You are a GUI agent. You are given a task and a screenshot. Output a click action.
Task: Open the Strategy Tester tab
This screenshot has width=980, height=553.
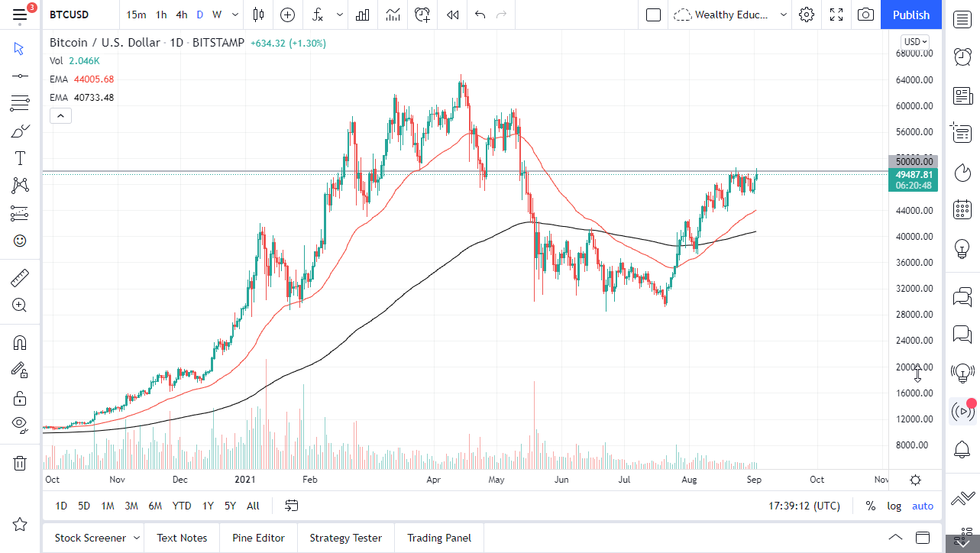(345, 538)
